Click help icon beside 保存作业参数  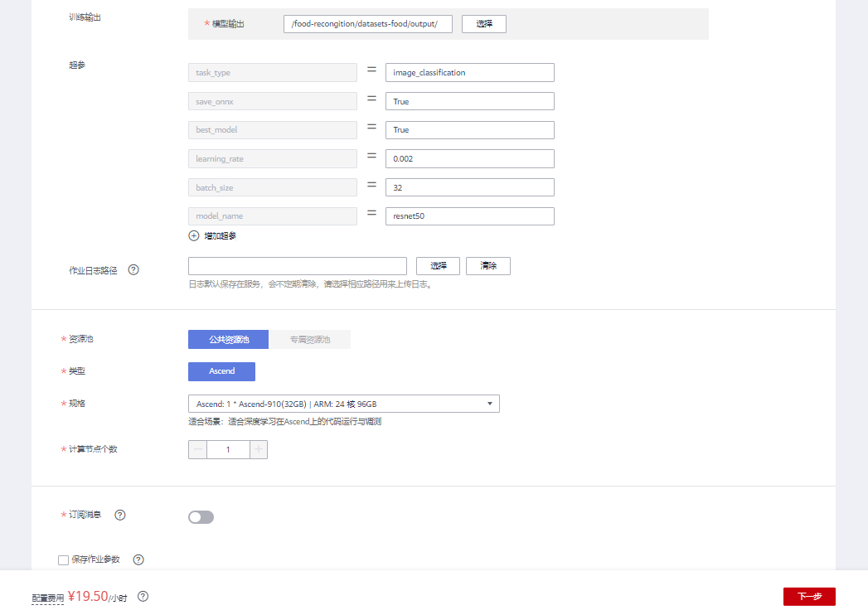coord(138,559)
